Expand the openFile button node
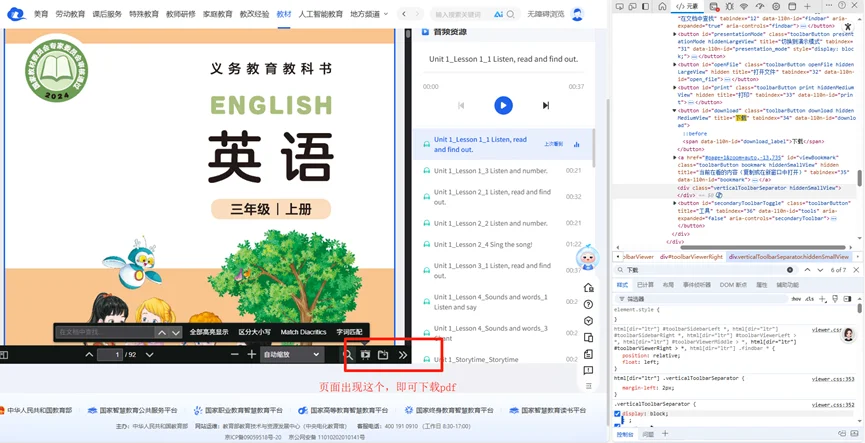The height and width of the screenshot is (443, 865). (676, 65)
